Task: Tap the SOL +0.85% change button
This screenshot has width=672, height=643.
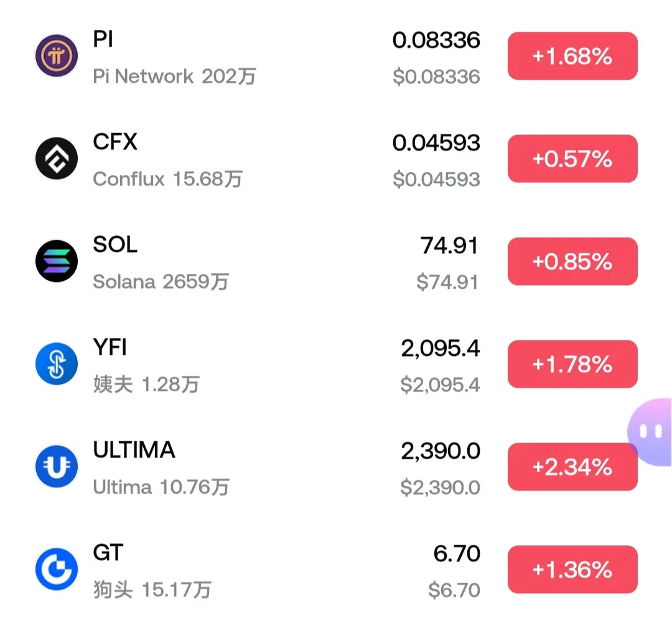Action: [x=572, y=261]
